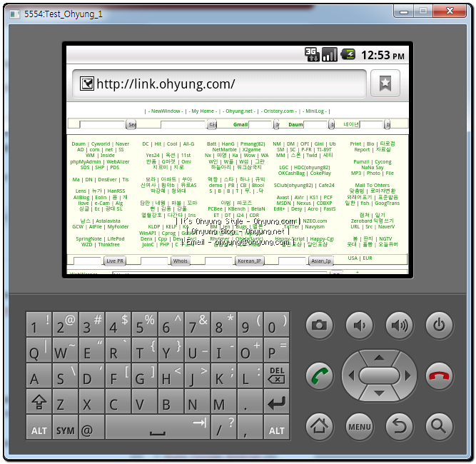Click the slash question-mark key

point(224,428)
